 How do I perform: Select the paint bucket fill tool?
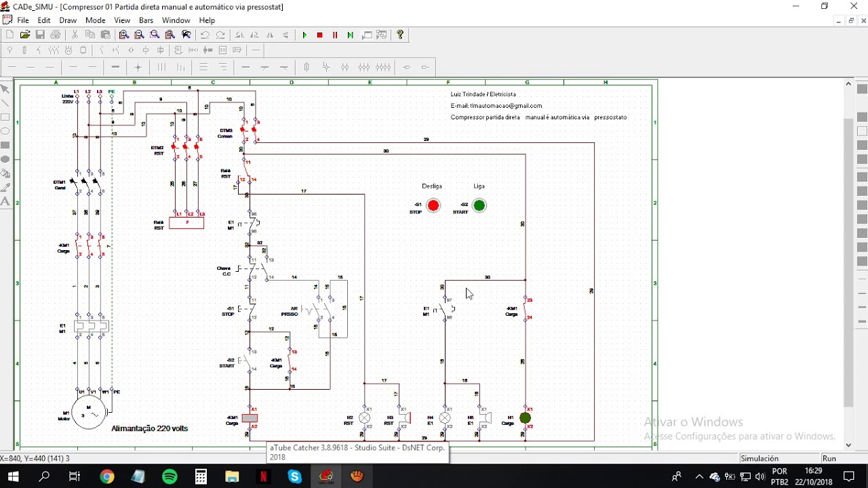5,174
